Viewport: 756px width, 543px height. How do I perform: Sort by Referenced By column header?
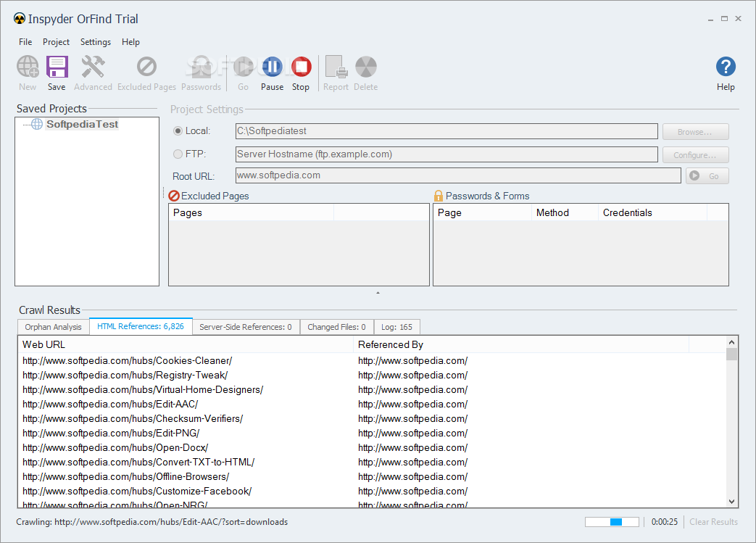click(x=521, y=344)
